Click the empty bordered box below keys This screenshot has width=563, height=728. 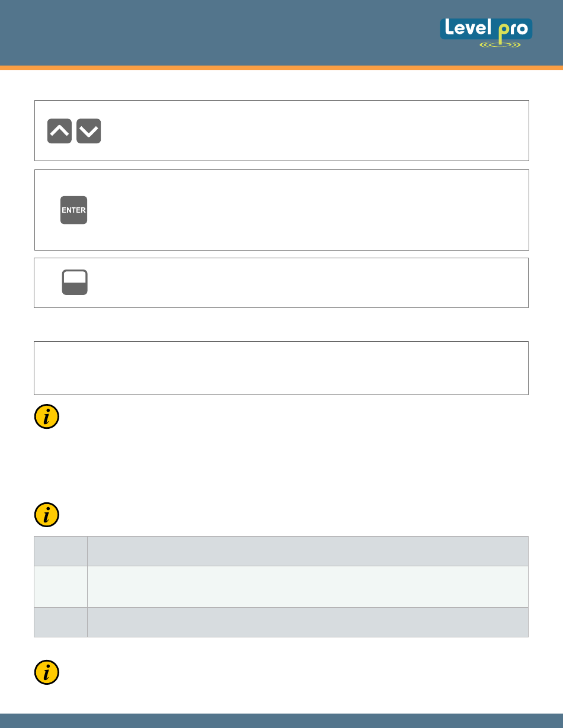tap(281, 368)
